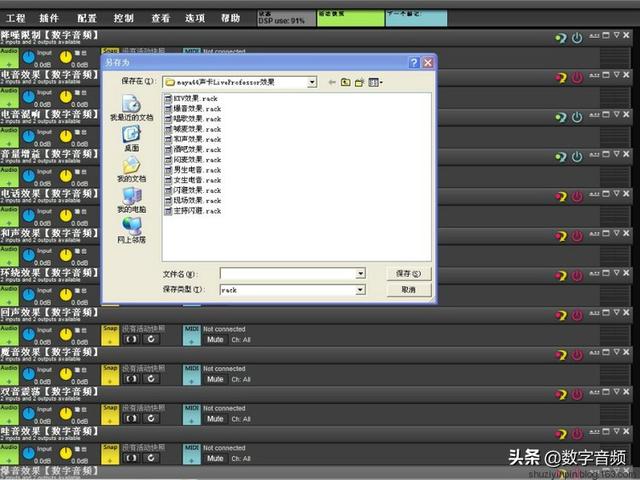
Task: Open the 保存类型 rack file type dropdown
Action: coord(360,290)
